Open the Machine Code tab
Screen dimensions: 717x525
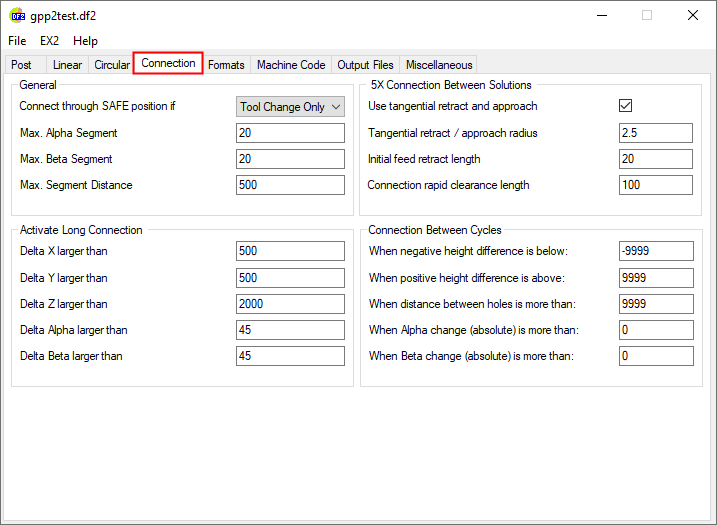pyautogui.click(x=291, y=65)
